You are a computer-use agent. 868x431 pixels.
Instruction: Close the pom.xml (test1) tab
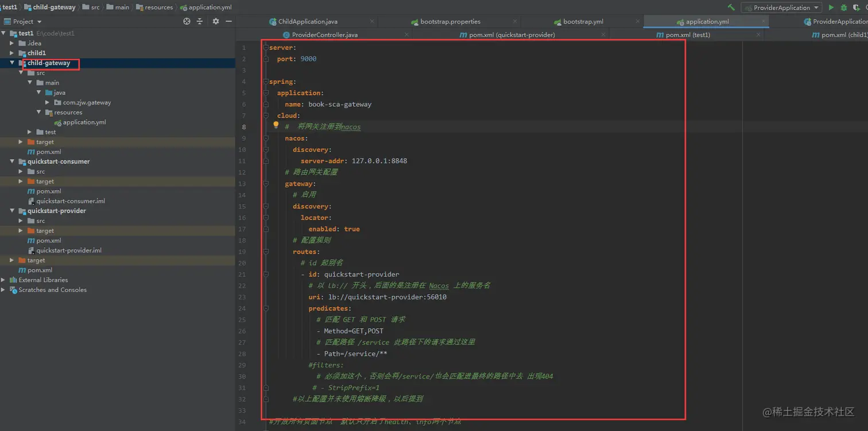tap(758, 34)
